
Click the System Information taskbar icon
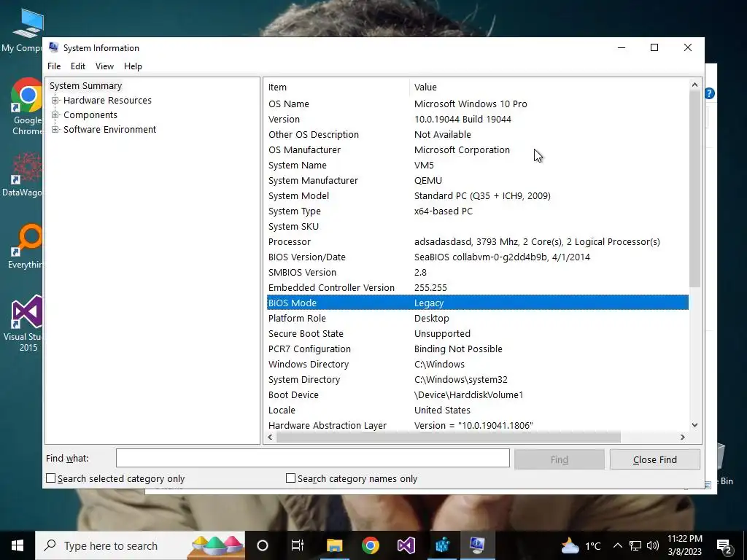coord(477,545)
